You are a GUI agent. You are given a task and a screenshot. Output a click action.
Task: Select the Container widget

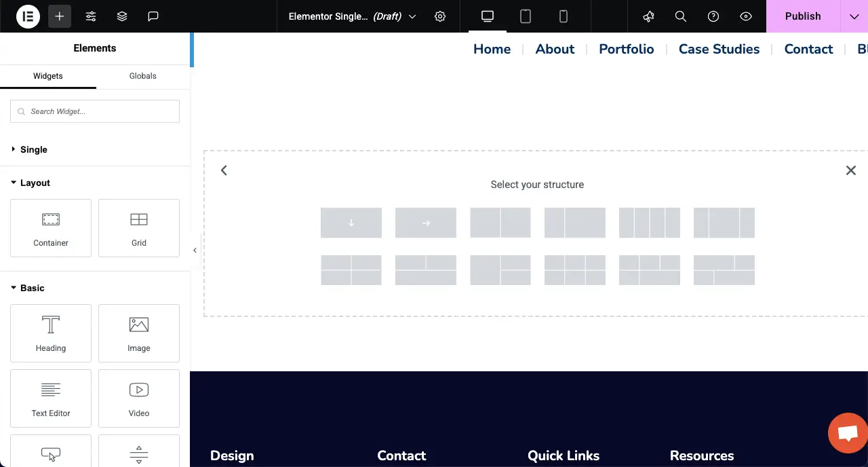point(51,228)
